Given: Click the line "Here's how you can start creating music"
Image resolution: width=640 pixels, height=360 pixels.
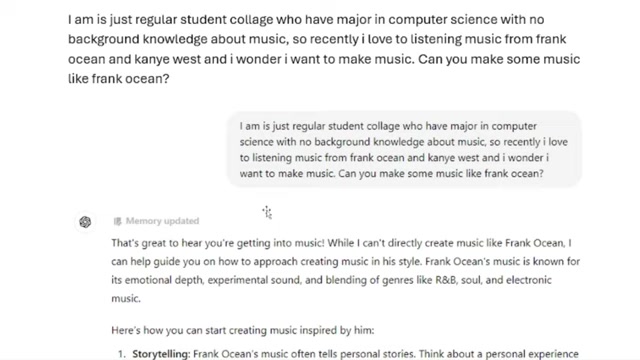Looking at the screenshot, I should click(x=242, y=330).
